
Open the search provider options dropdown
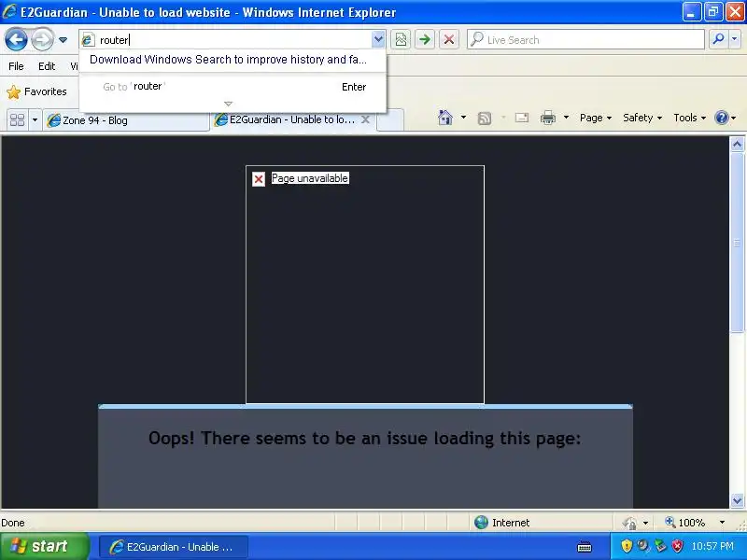(735, 39)
